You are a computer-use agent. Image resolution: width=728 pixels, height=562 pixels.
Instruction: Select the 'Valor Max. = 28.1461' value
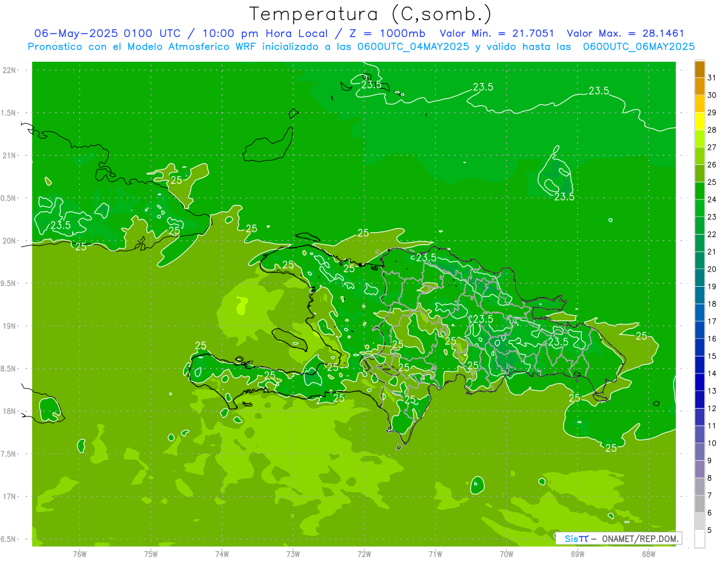click(x=625, y=33)
